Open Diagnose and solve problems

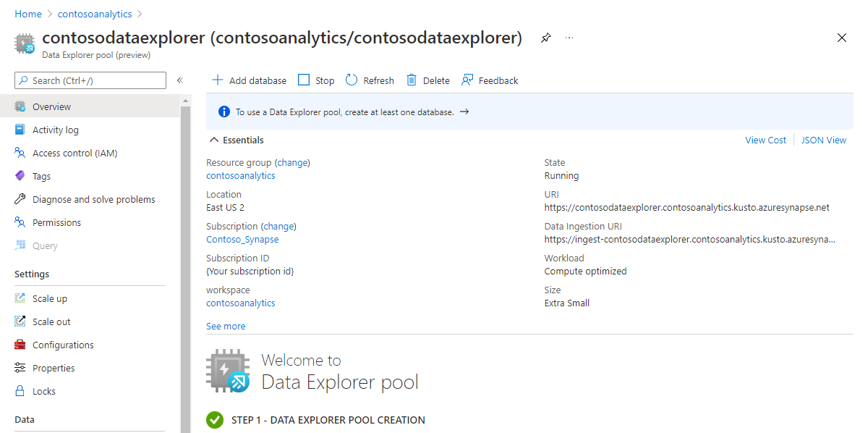point(93,198)
